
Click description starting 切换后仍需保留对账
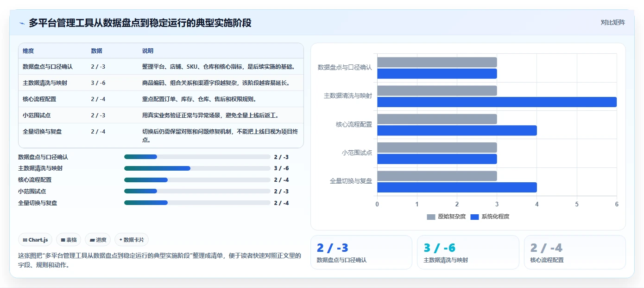click(220, 135)
